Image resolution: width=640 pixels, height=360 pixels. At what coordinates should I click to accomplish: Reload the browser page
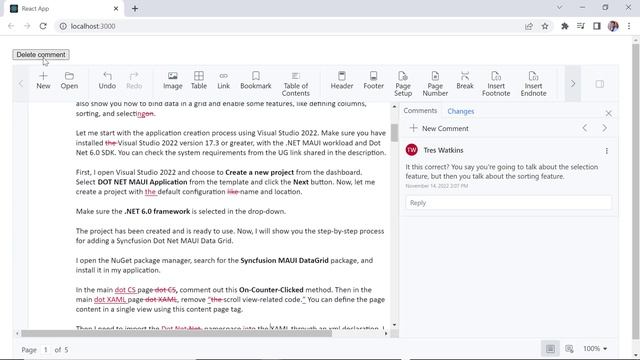(43, 26)
